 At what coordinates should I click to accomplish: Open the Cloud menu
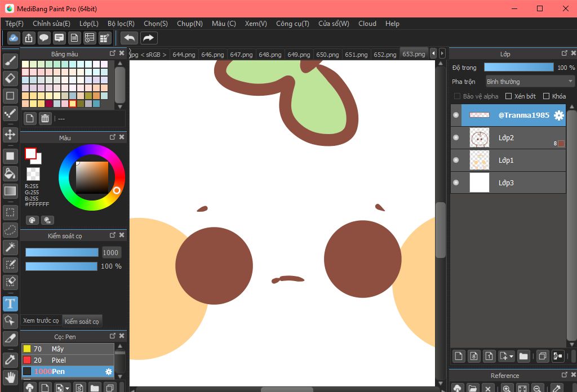(x=367, y=24)
